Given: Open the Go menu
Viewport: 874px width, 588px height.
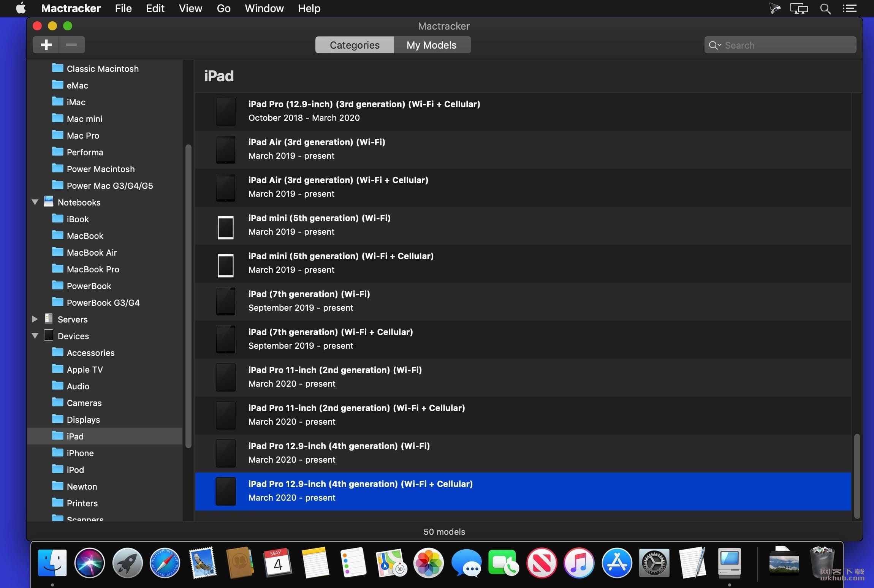Looking at the screenshot, I should [x=223, y=8].
